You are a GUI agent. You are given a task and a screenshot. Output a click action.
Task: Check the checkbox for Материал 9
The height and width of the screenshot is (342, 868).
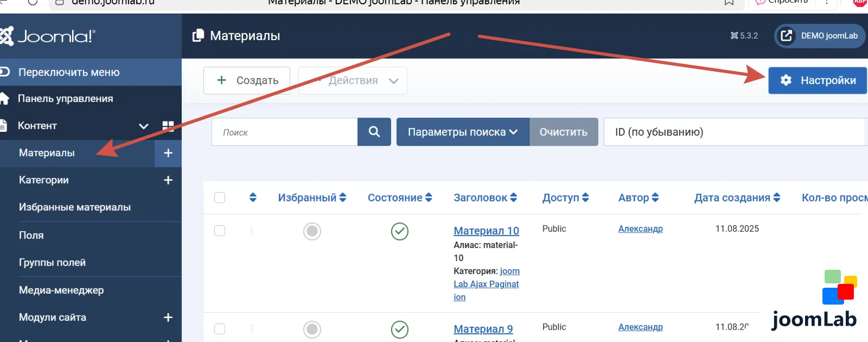(x=220, y=329)
